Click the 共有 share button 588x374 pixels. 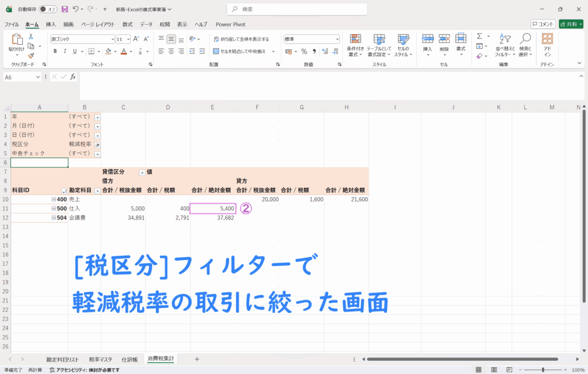(x=570, y=24)
